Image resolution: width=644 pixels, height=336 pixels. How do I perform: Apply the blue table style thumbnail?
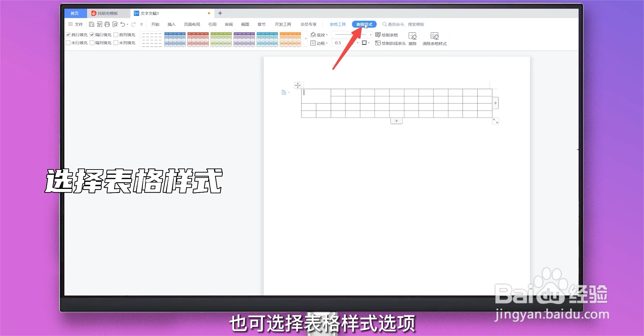[x=175, y=39]
